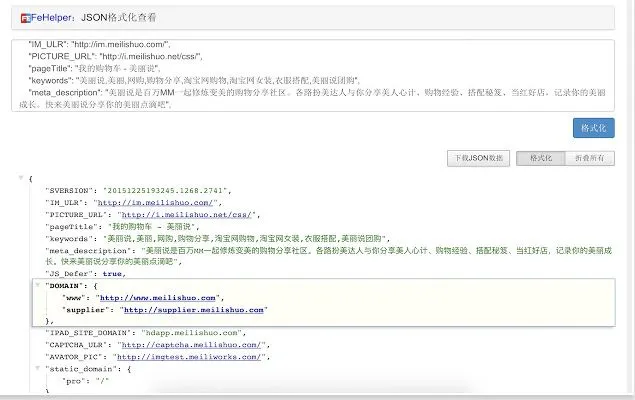
Task: Click the keywords key in formatted output
Action: 69,238
